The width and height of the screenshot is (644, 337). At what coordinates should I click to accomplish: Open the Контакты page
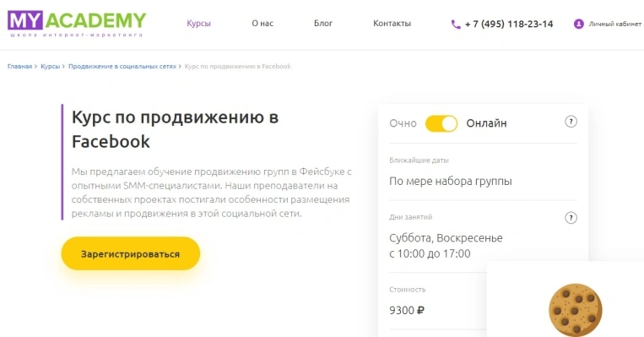pos(392,24)
